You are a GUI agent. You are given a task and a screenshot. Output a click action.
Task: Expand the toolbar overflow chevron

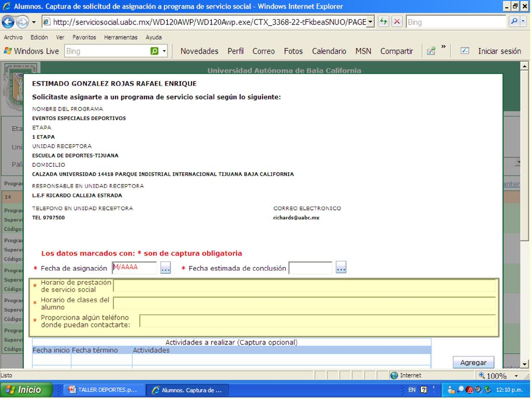click(x=444, y=47)
